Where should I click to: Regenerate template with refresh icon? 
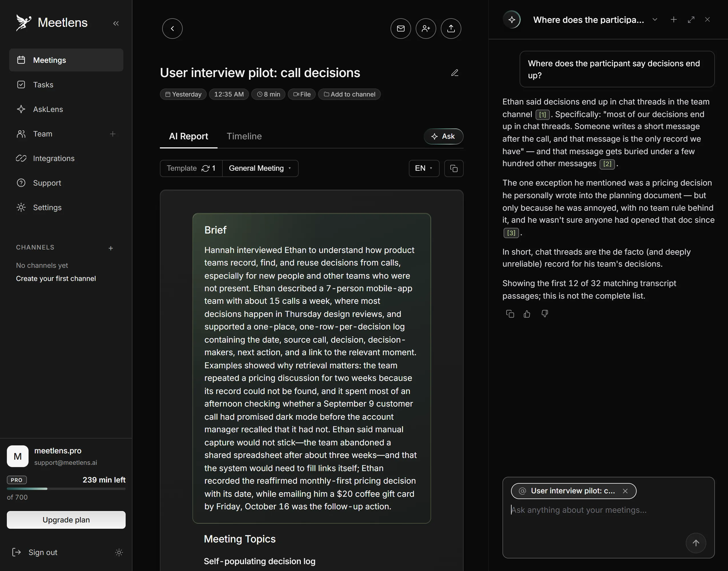point(206,168)
